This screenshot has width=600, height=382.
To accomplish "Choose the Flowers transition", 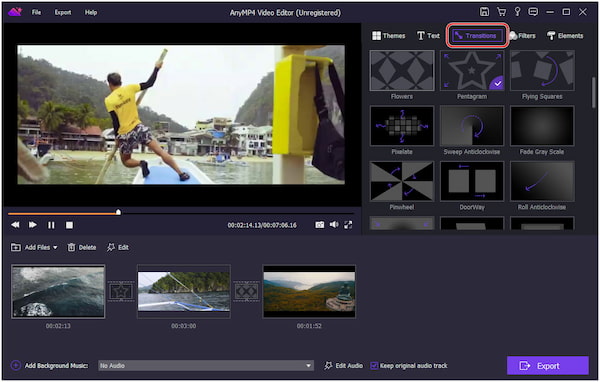I will [402, 71].
